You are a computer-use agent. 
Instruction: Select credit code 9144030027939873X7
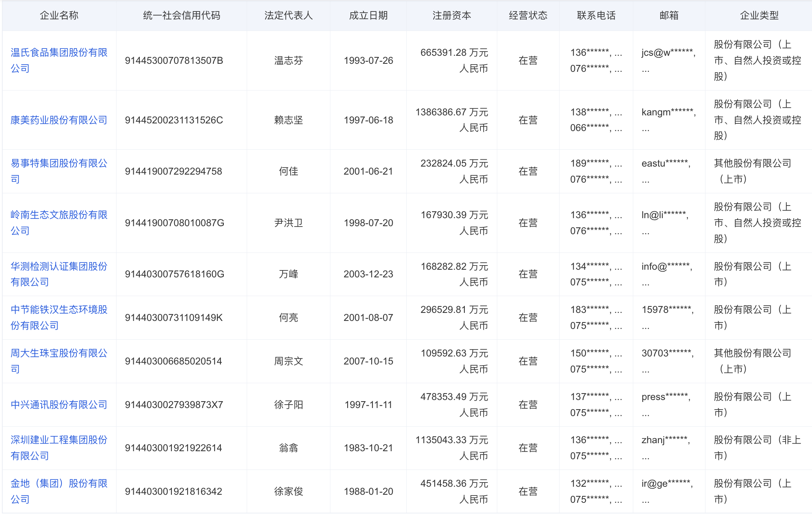(174, 405)
